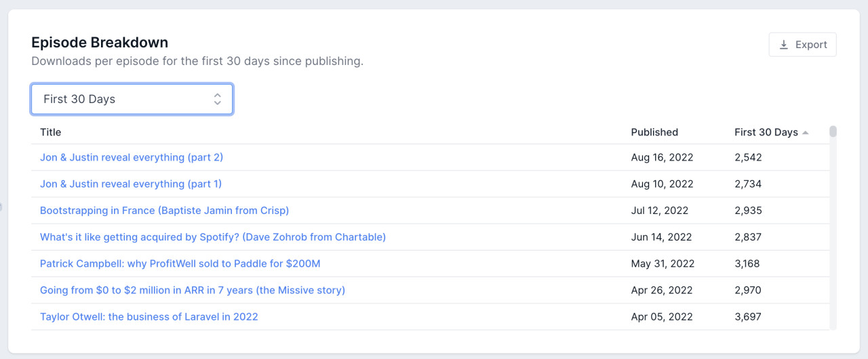Screen dimensions: 868x359
Task: Click the Aug 16, 2022 published date
Action: click(662, 157)
